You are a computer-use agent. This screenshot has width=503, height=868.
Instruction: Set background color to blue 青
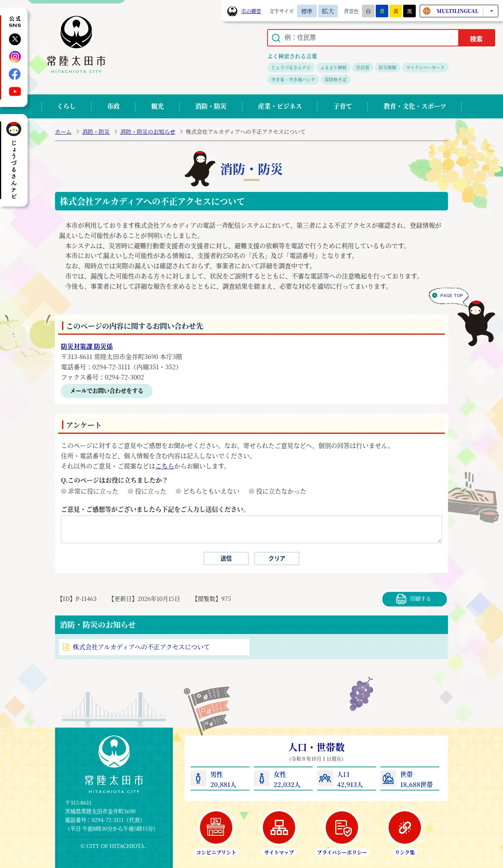[382, 11]
